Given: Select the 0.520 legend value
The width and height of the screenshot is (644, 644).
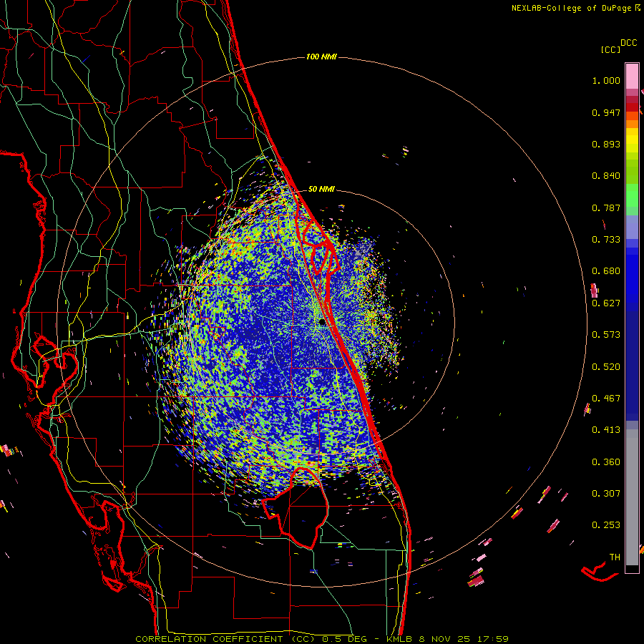Looking at the screenshot, I should [606, 367].
